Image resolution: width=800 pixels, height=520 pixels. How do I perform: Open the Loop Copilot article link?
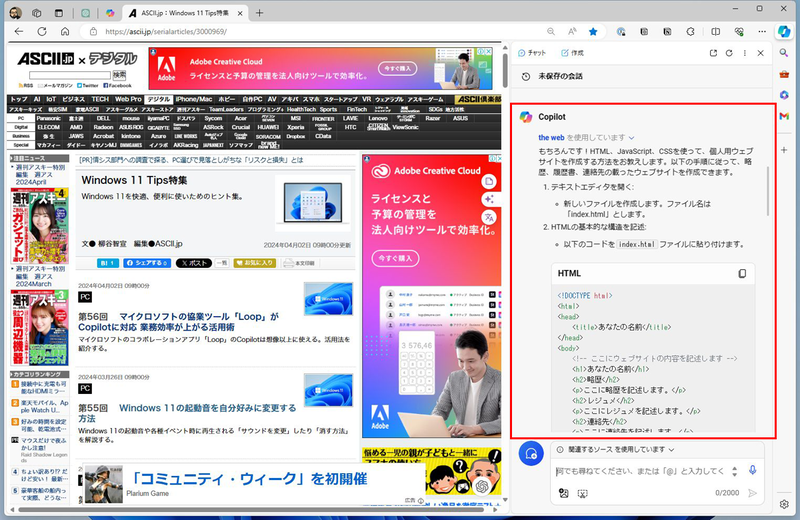[x=178, y=322]
